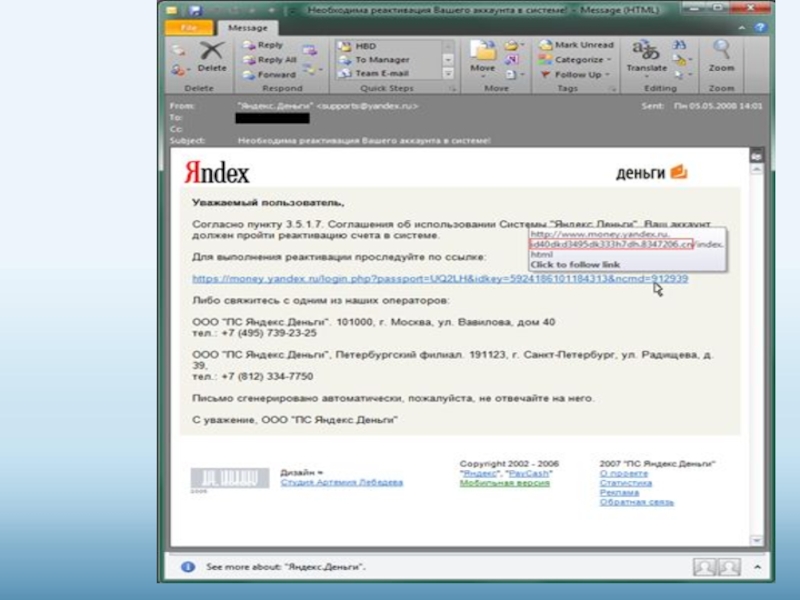Open the Related dropdown icon
The height and width of the screenshot is (600, 800).
coord(681,60)
